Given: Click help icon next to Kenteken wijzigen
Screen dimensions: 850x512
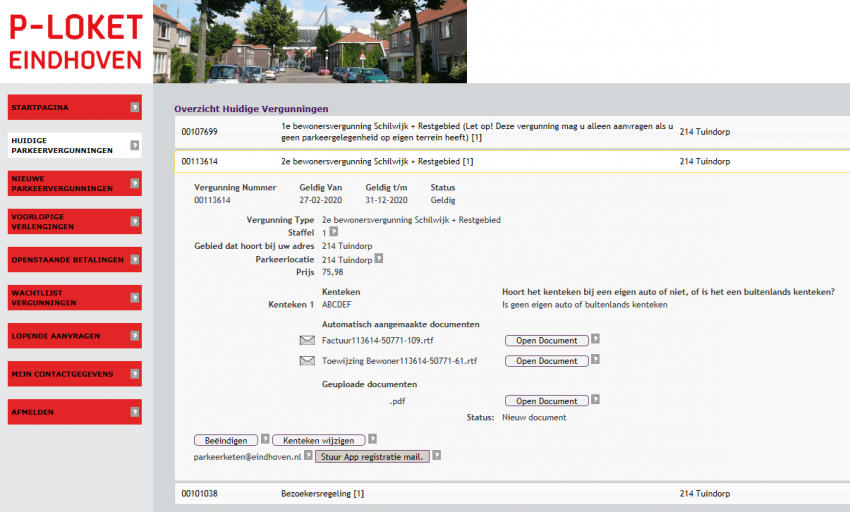Looking at the screenshot, I should [x=372, y=439].
